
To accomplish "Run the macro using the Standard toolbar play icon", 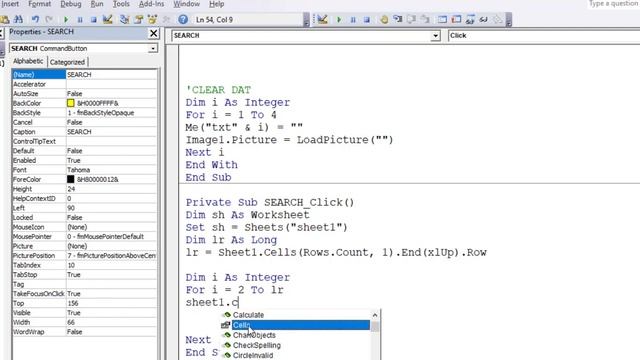I will [x=66, y=19].
